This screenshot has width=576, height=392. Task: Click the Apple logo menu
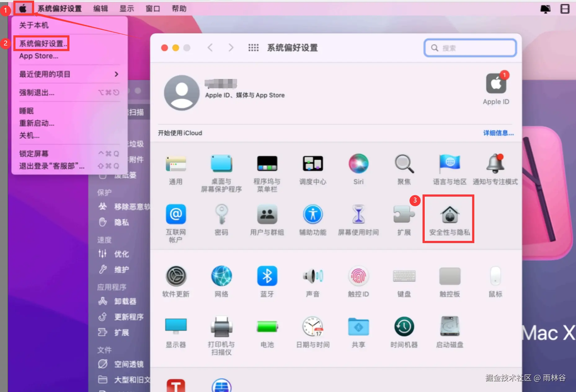click(x=23, y=8)
